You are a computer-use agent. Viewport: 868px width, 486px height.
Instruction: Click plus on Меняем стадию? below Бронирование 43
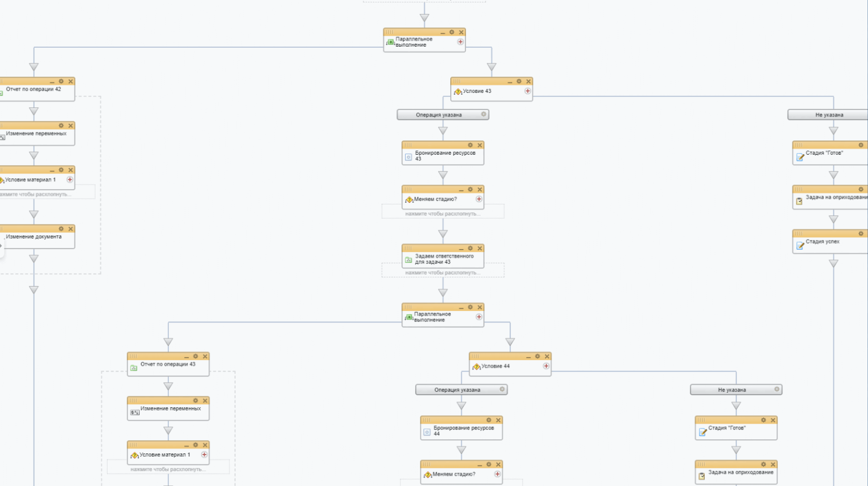479,199
